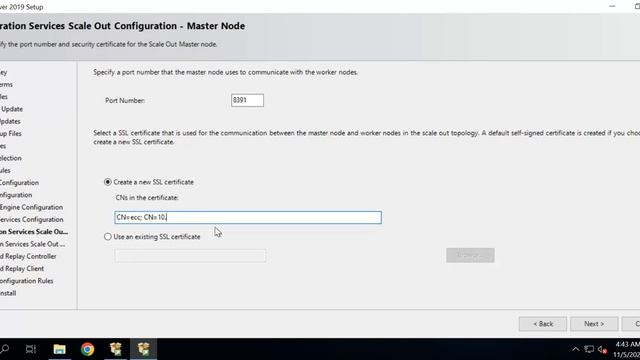Launch Google Chrome from the taskbar
This screenshot has width=640, height=360.
(87, 349)
